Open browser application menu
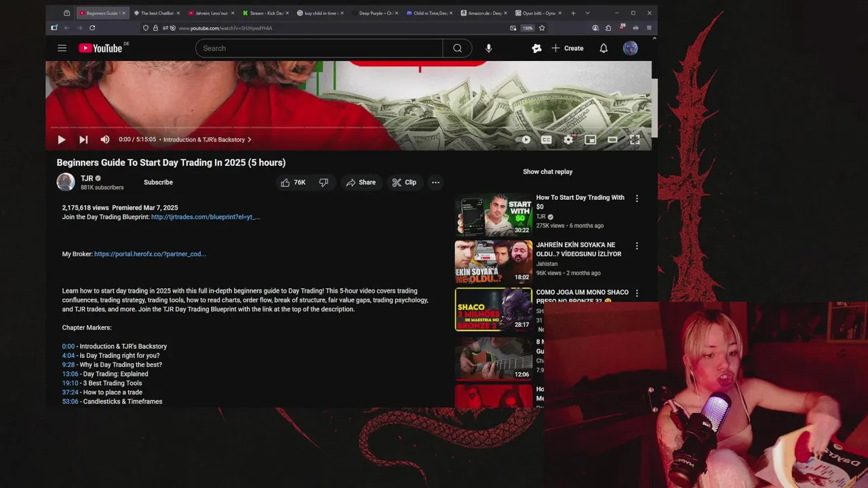This screenshot has width=868, height=488. tap(649, 28)
